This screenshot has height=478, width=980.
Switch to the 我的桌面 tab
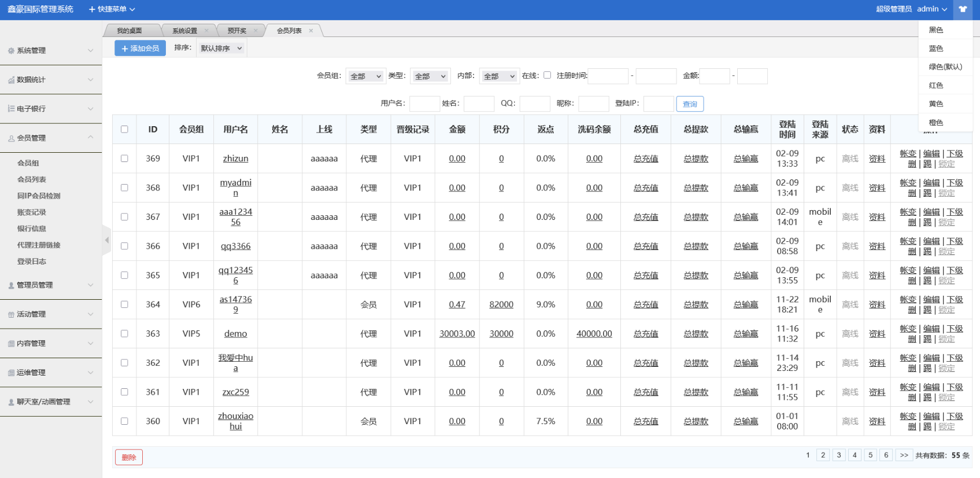pos(130,31)
